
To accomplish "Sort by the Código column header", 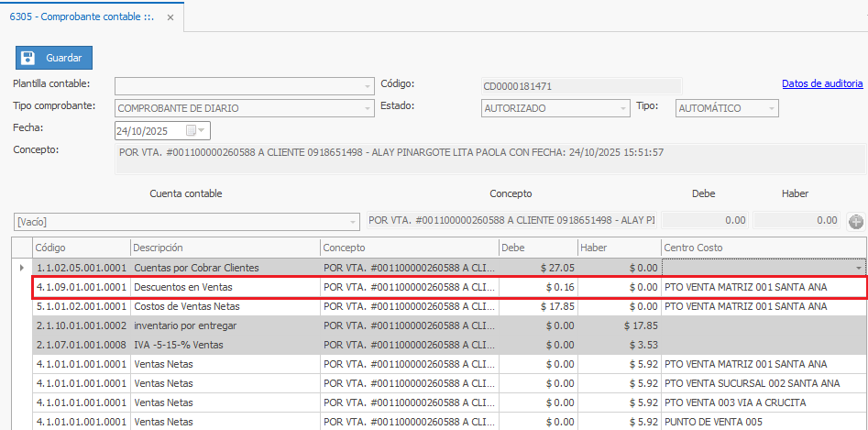I will pyautogui.click(x=80, y=248).
